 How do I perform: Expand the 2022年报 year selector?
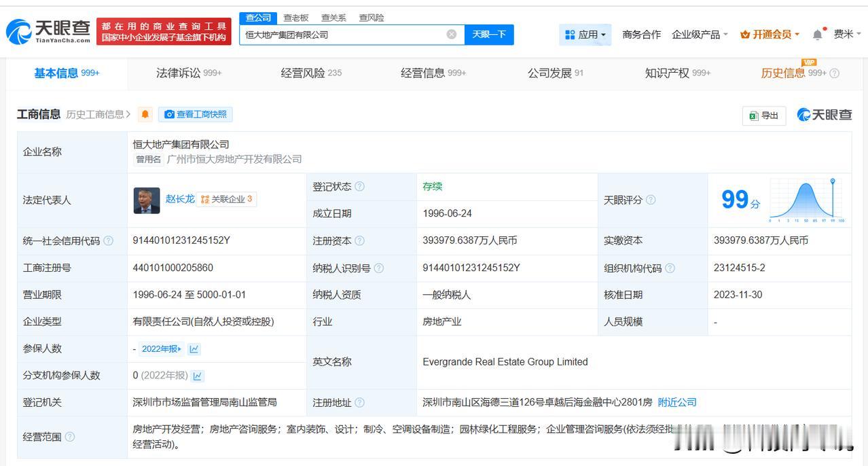point(161,349)
